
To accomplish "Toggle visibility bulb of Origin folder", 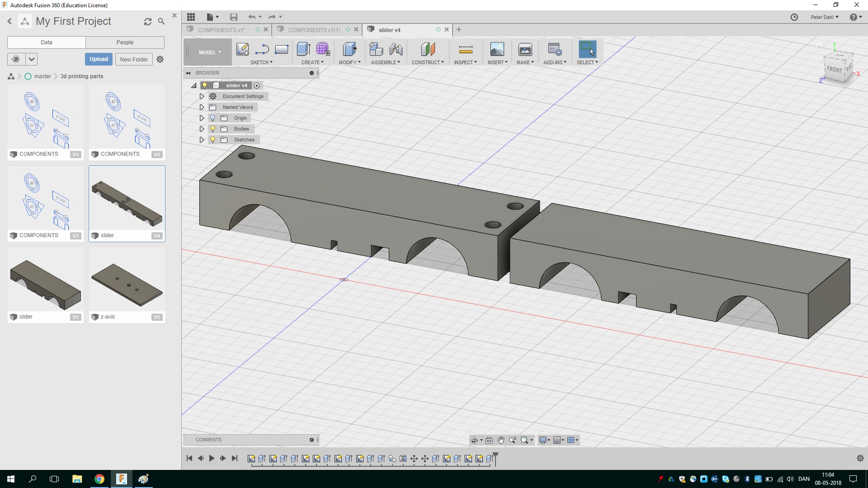I will [212, 118].
